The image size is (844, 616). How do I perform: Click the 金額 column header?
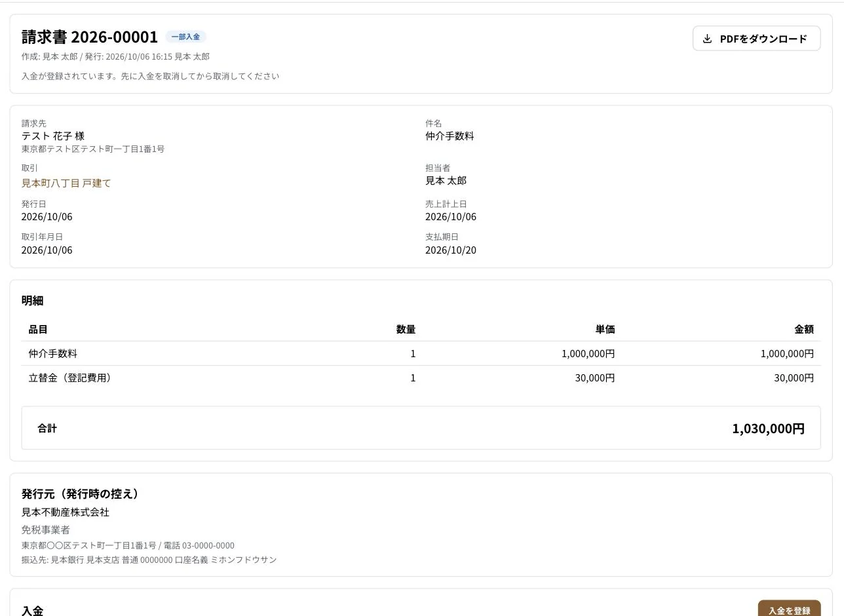click(x=804, y=329)
